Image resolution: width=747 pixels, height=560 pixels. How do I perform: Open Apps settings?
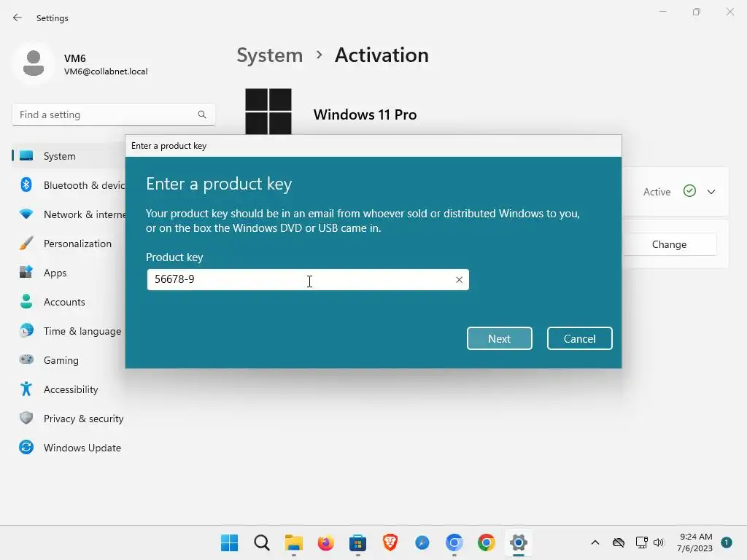point(69,273)
